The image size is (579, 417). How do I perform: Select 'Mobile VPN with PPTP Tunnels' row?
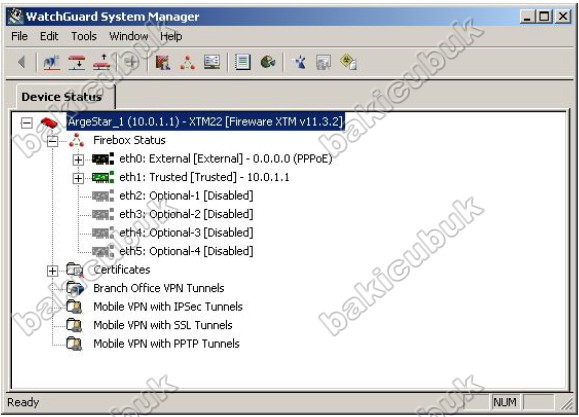[167, 343]
